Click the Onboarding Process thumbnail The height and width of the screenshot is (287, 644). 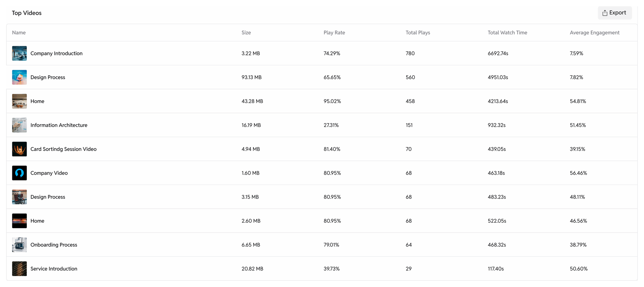(19, 245)
